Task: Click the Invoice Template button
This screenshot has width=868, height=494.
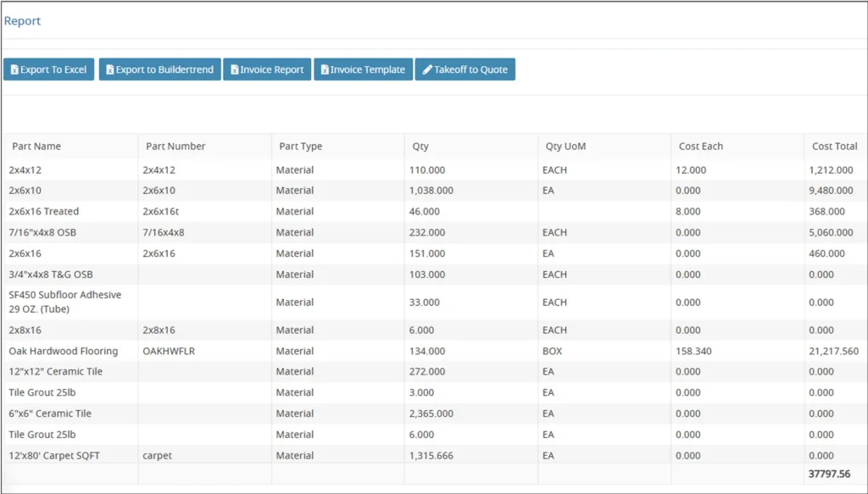Action: pyautogui.click(x=363, y=69)
